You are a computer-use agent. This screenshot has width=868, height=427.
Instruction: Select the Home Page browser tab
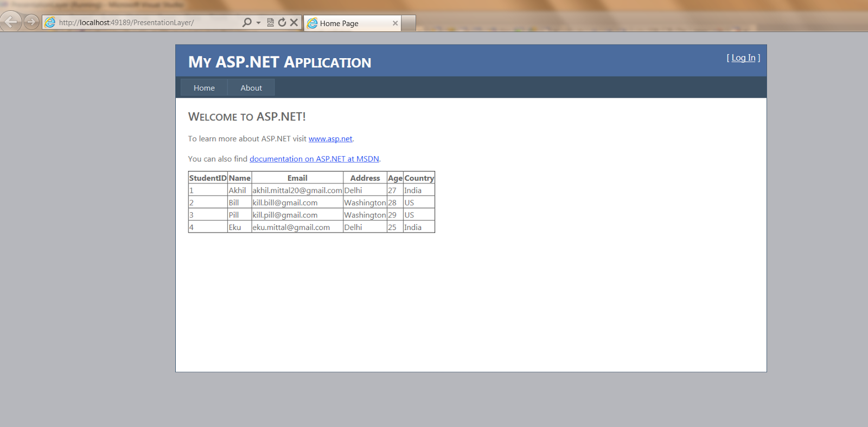[x=347, y=23]
